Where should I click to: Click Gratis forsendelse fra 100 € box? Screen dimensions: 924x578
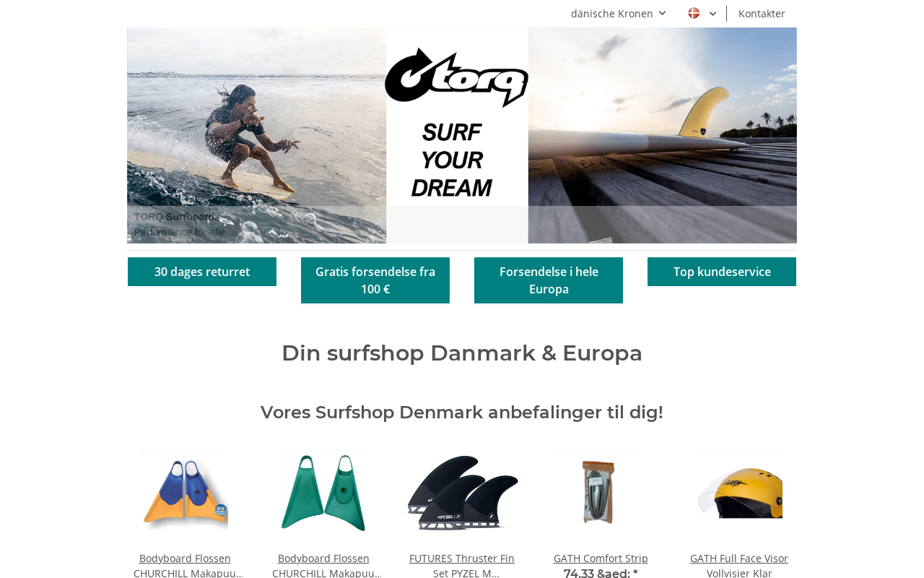(375, 280)
